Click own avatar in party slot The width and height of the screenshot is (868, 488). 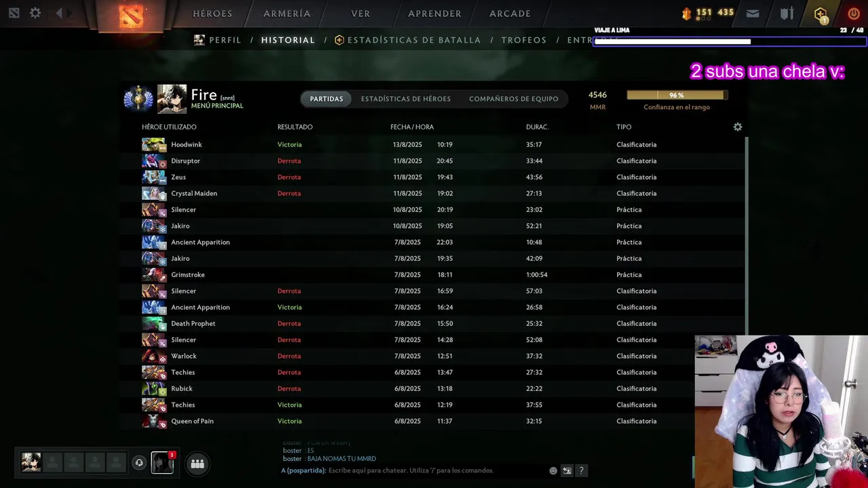pos(31,462)
